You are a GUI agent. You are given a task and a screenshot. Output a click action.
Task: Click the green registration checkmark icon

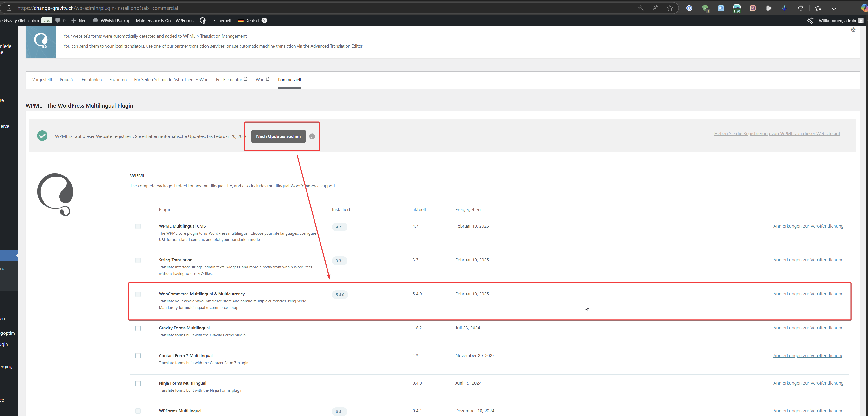click(x=42, y=136)
